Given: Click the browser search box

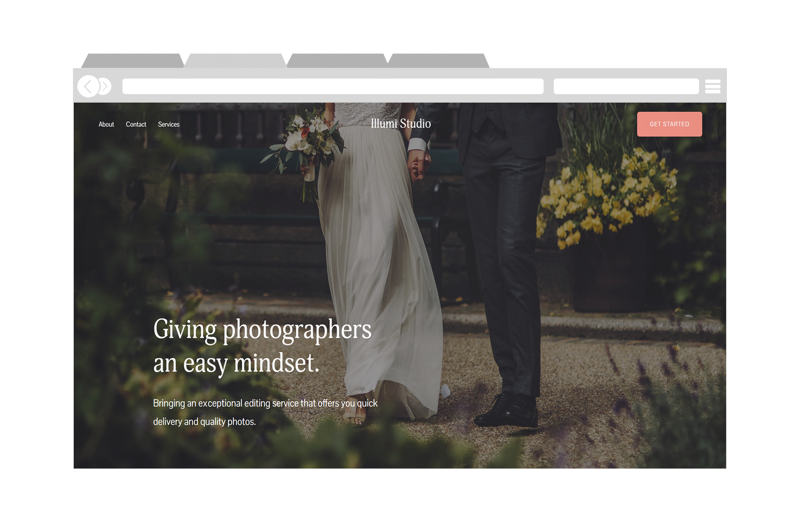Looking at the screenshot, I should click(625, 86).
